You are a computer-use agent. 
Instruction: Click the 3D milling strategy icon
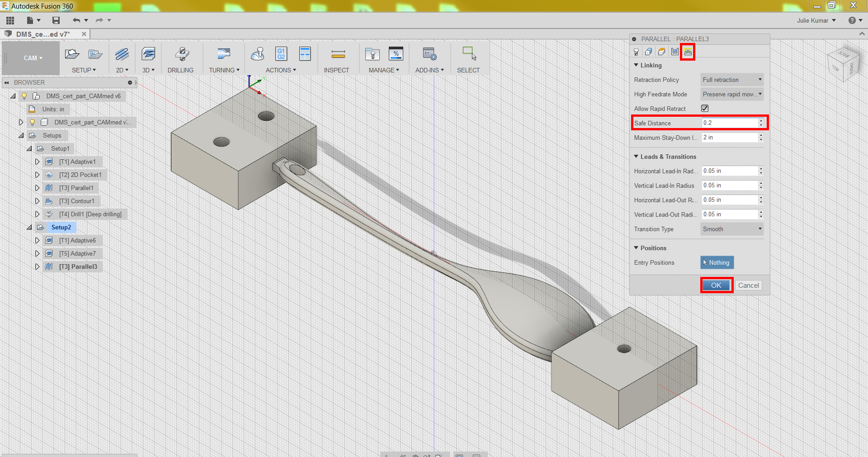[148, 54]
